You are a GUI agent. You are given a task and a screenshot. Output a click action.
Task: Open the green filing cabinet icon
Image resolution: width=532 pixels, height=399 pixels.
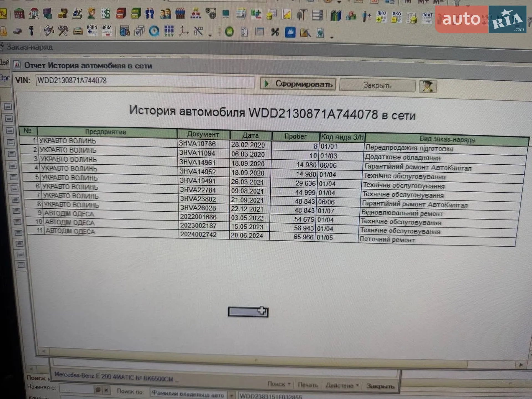(136, 13)
